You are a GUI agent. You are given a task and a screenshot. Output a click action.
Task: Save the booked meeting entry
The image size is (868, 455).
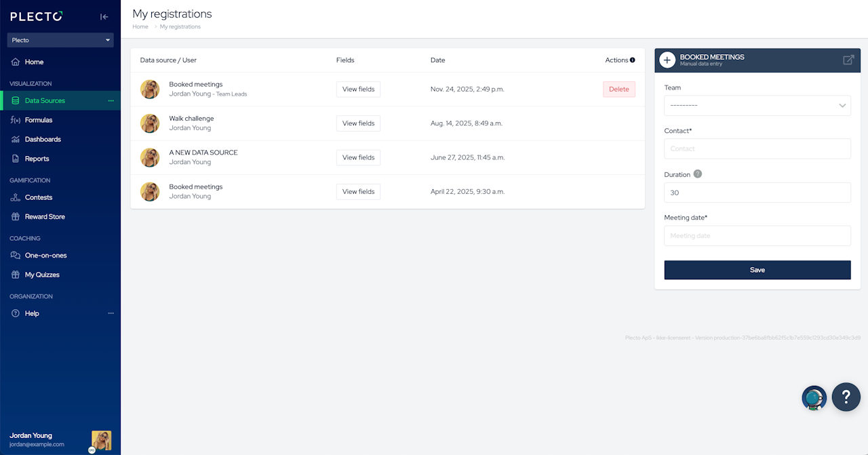pyautogui.click(x=757, y=270)
